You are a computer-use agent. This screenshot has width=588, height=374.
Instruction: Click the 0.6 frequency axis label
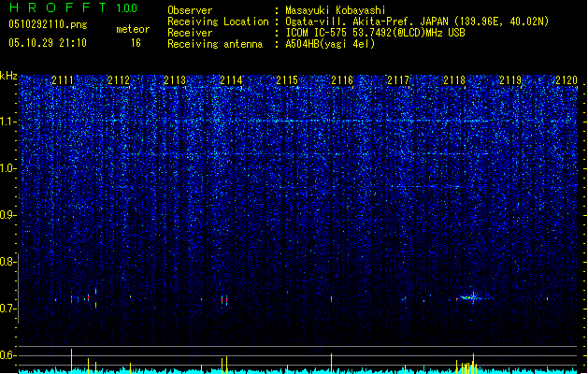click(x=8, y=355)
